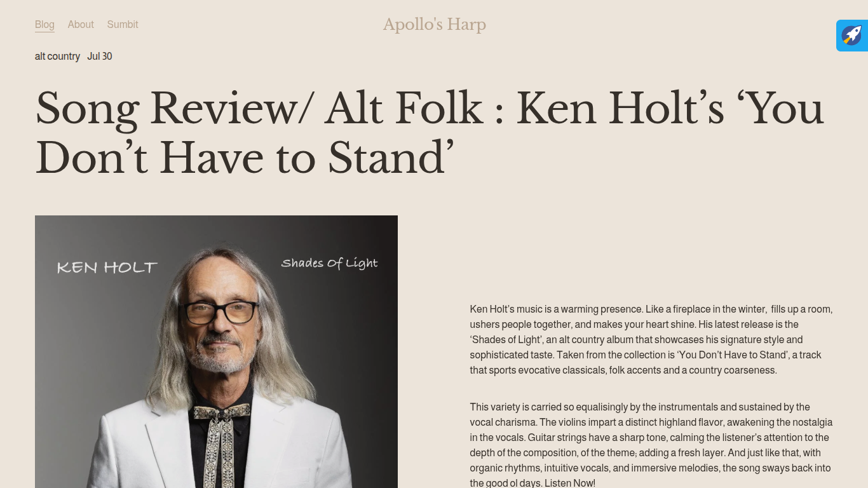Image resolution: width=868 pixels, height=488 pixels.
Task: Click the Apollo's Harp site title
Action: tap(435, 24)
